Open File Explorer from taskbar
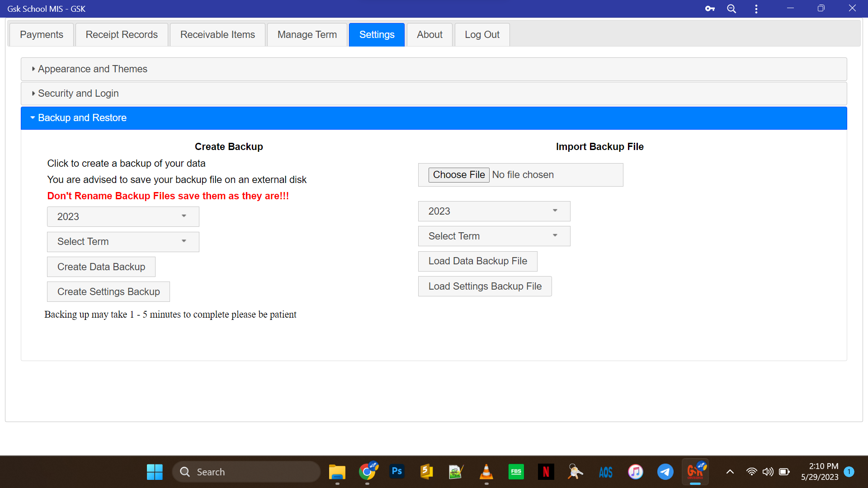868x488 pixels. 337,472
